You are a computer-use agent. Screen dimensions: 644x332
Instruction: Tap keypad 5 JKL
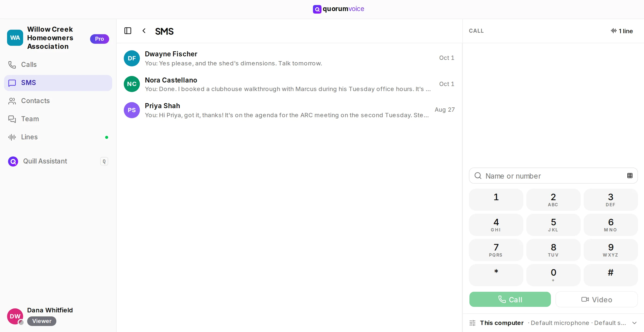click(x=553, y=225)
